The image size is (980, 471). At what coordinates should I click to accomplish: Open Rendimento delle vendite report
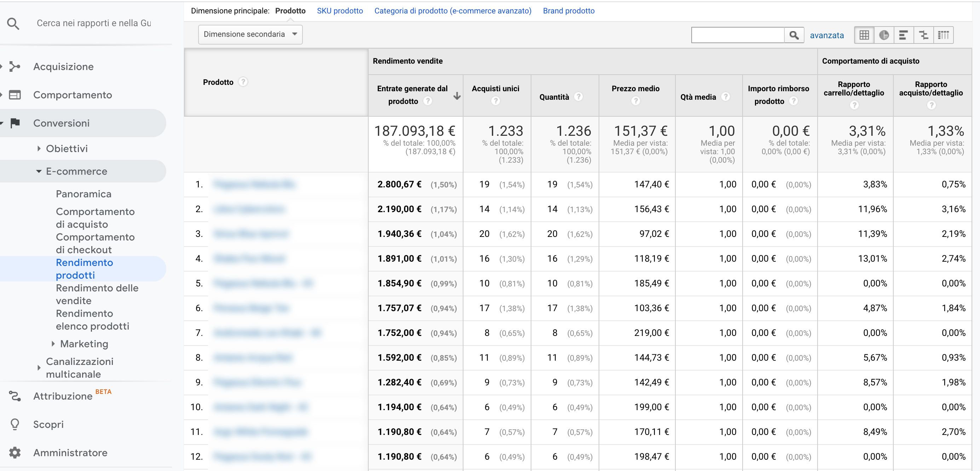coord(97,294)
